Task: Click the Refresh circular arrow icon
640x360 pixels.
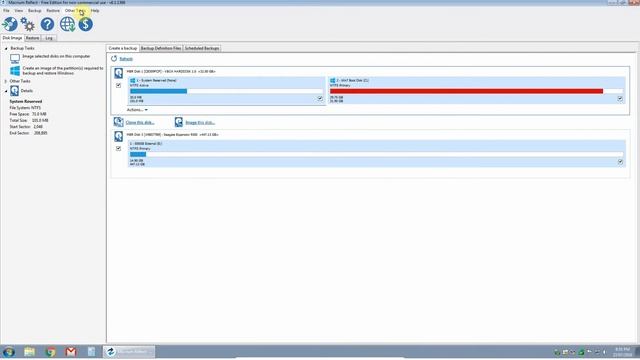Action: tap(114, 59)
